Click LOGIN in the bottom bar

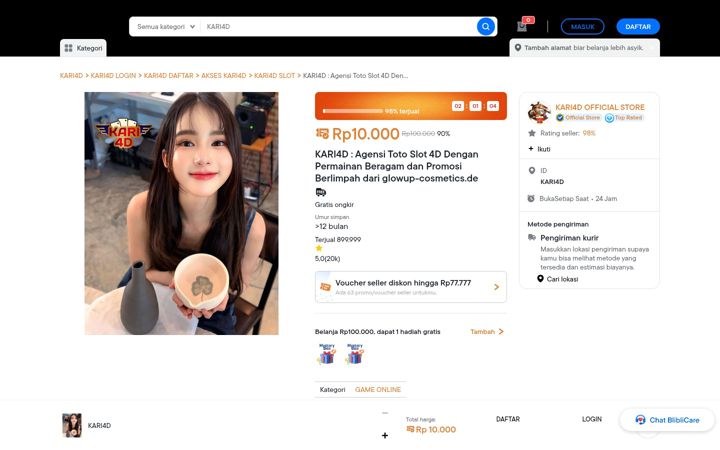point(591,419)
